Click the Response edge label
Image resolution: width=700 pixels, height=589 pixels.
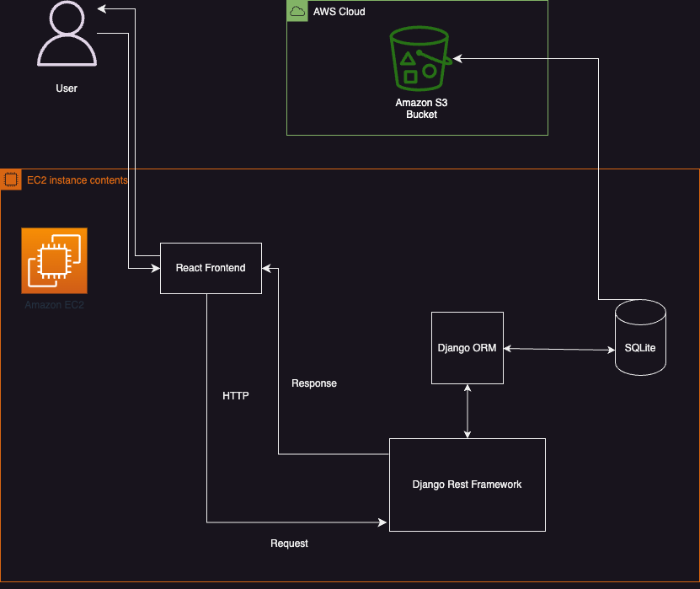314,383
